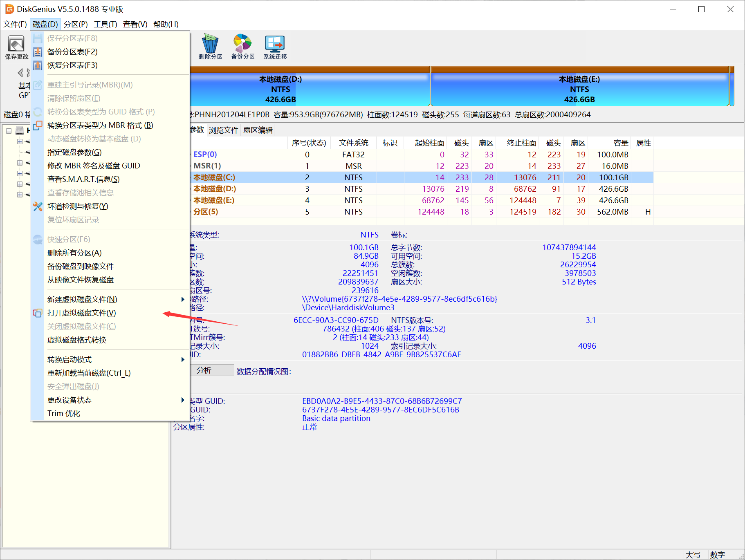Image resolution: width=745 pixels, height=560 pixels.
Task: Click the 大写 status bar indicator
Action: [x=693, y=555]
